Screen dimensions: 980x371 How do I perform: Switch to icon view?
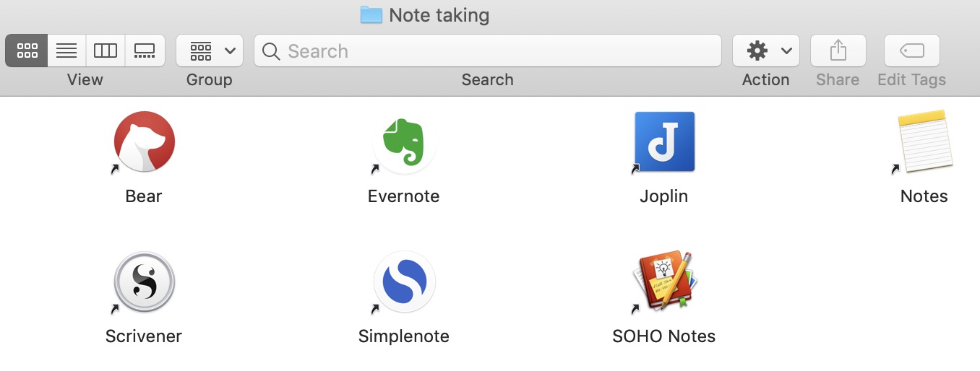[x=27, y=51]
